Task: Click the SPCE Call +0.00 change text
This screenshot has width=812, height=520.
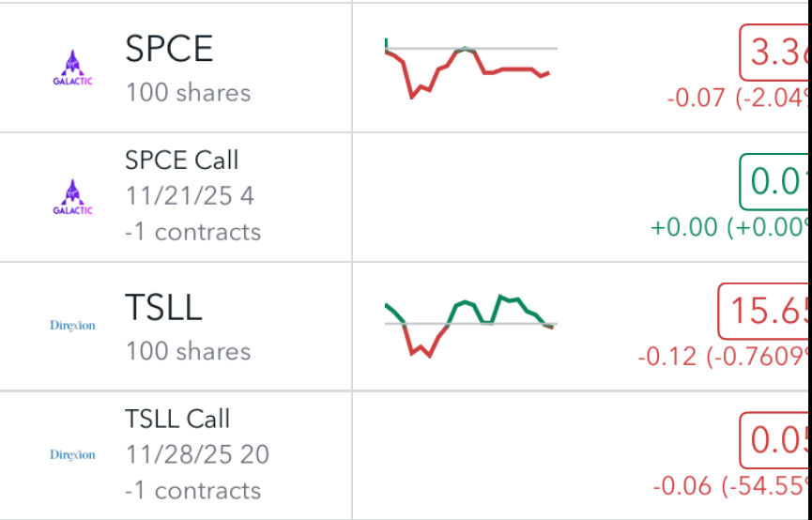Action: 684,227
